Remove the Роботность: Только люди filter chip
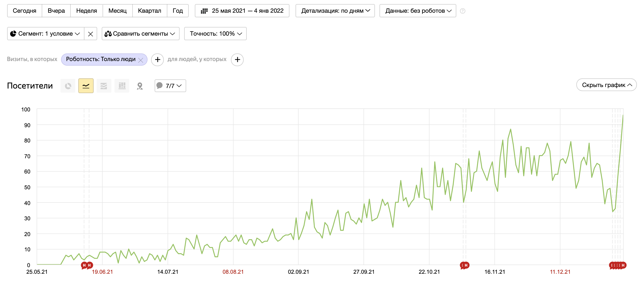The width and height of the screenshot is (644, 289). coord(141,60)
